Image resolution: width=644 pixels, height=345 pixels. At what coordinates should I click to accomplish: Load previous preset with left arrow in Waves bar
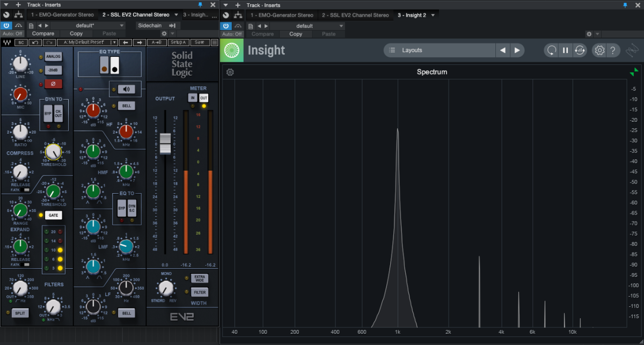point(126,42)
